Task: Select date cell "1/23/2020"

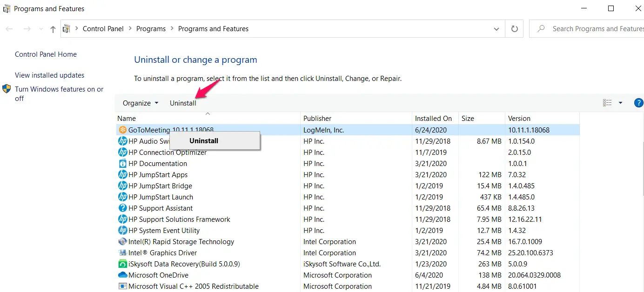Action: [430, 264]
